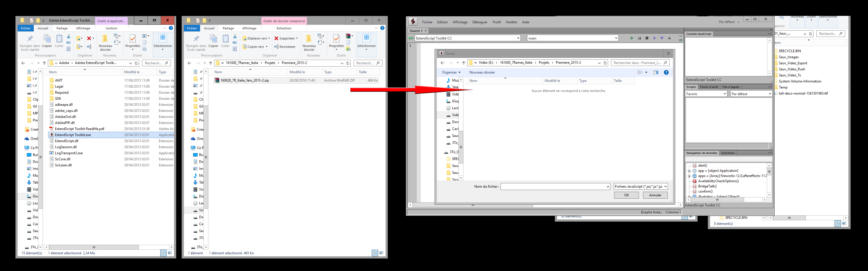Screen dimensions: 868x271
Task: Switch to the Points d'arrêt tab
Action: click(709, 87)
